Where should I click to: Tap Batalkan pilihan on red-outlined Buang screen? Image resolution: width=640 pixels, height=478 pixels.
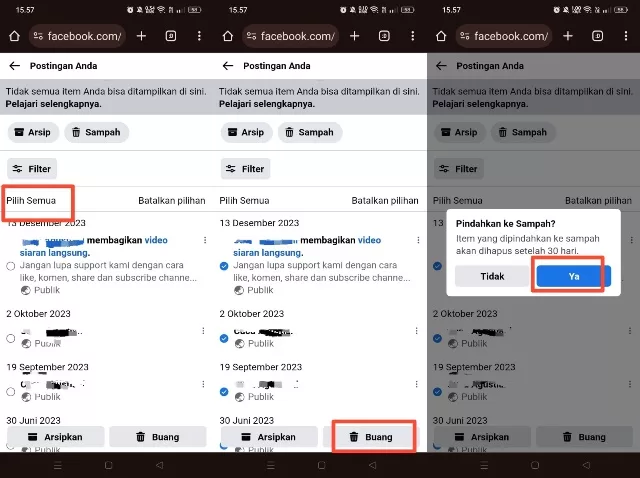coord(385,200)
